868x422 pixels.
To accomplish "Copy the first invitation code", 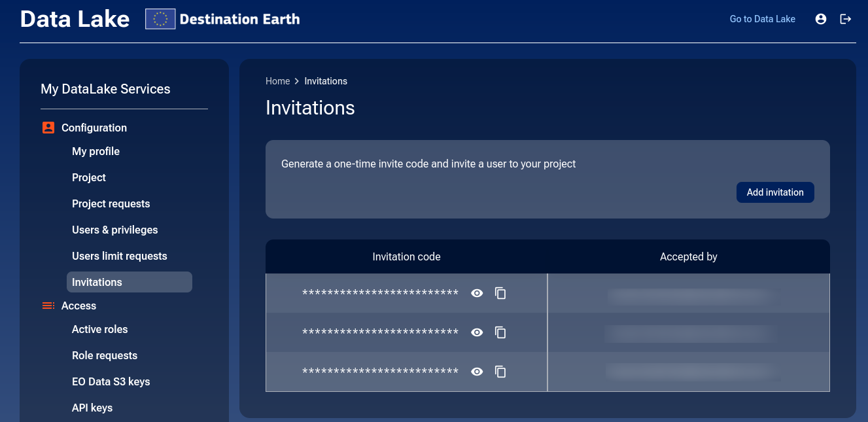I will point(500,293).
